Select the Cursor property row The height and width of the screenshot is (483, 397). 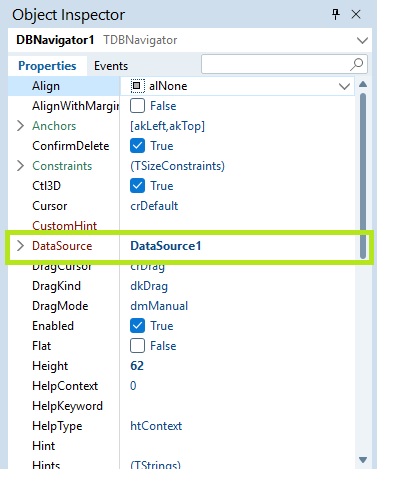tap(181, 206)
